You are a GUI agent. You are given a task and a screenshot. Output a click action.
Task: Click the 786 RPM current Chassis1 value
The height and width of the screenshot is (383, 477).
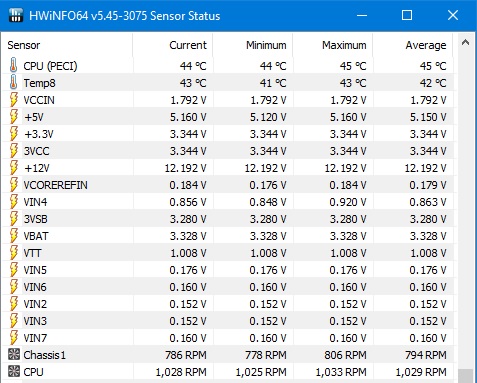pyautogui.click(x=186, y=355)
